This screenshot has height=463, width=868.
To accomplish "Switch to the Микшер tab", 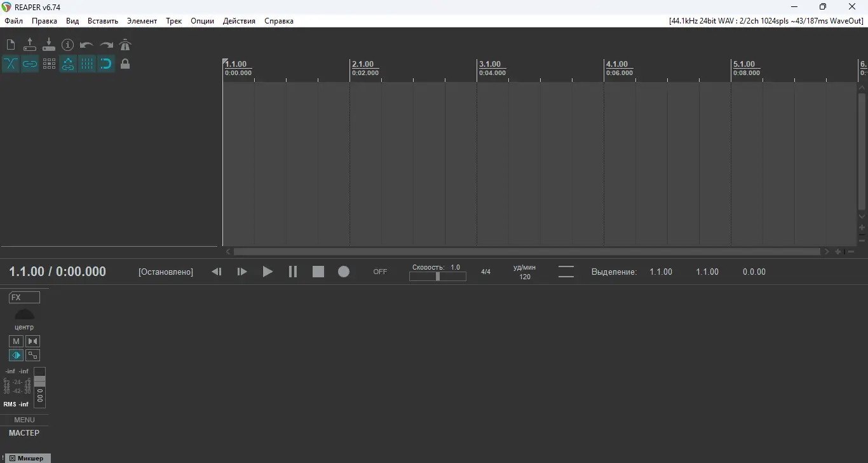I will pyautogui.click(x=31, y=458).
